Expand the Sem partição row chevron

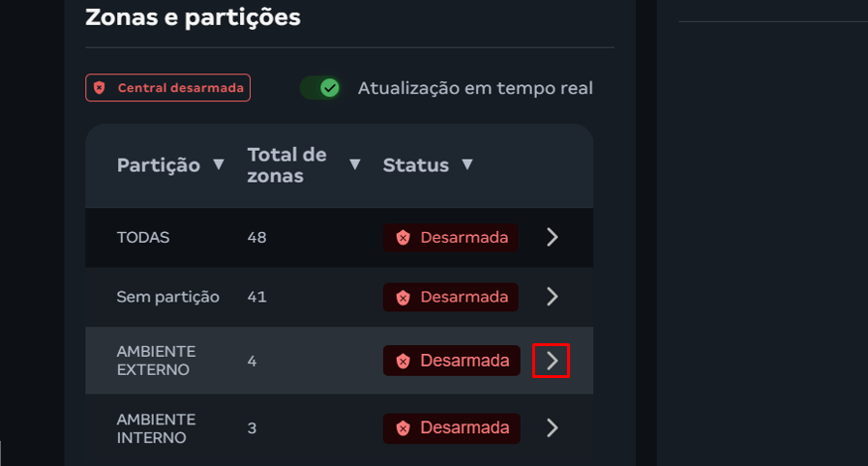click(x=552, y=297)
